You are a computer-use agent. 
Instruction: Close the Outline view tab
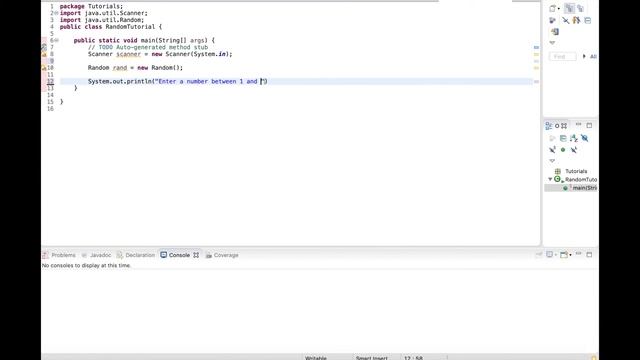[564, 126]
